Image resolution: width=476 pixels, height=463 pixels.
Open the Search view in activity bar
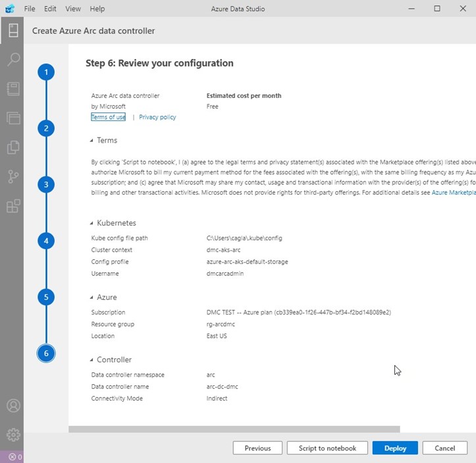point(13,59)
